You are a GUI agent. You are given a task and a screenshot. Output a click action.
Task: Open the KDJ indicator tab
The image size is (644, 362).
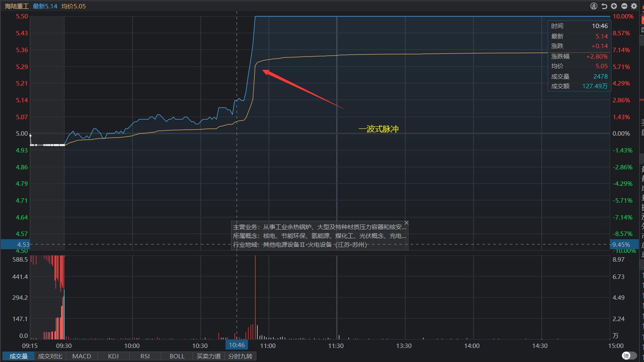pos(114,356)
